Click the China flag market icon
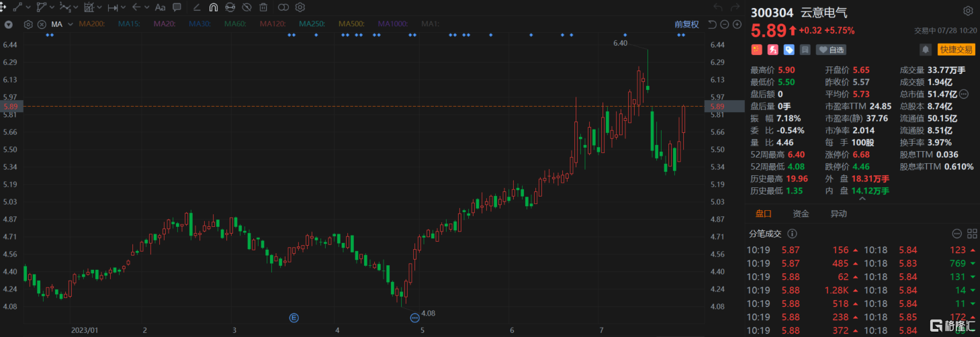The height and width of the screenshot is (337, 980). tap(756, 49)
